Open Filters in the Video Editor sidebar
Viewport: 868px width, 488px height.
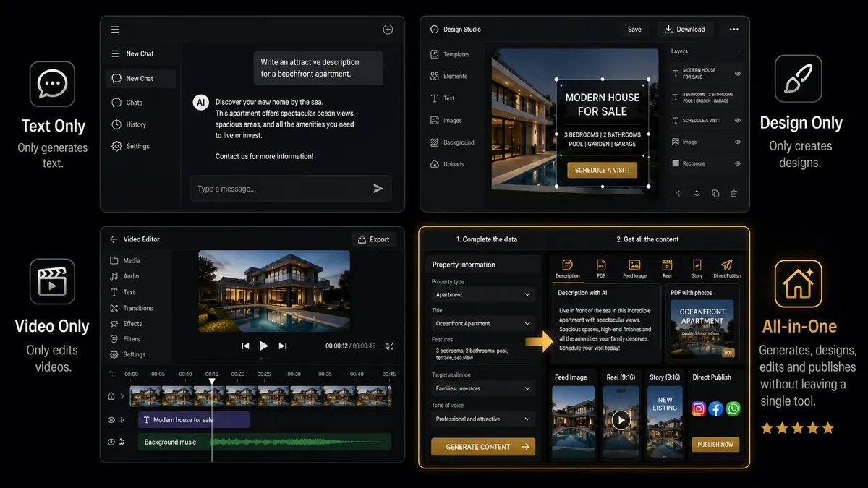tap(124, 339)
